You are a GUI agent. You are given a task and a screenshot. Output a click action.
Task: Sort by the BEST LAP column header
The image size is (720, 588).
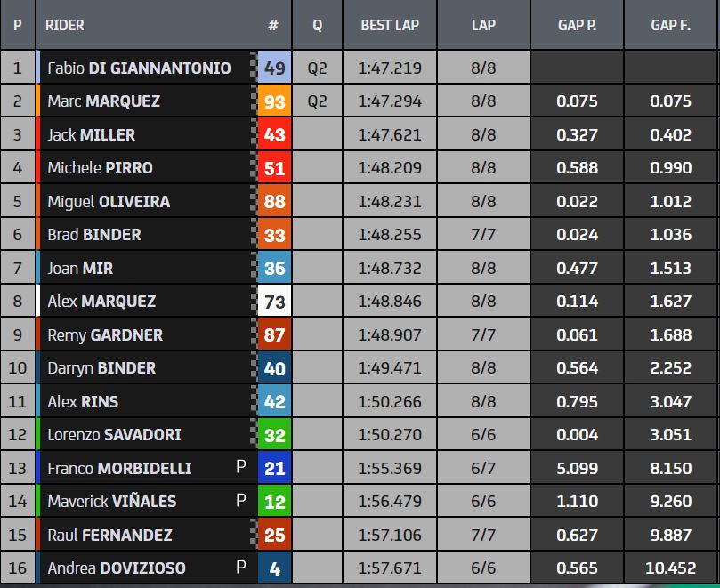coord(390,26)
